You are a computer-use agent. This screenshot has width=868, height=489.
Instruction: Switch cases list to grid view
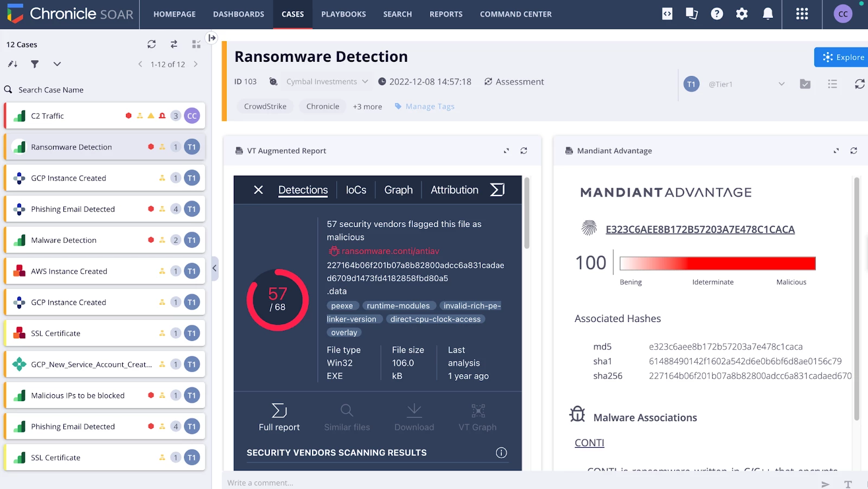[196, 44]
